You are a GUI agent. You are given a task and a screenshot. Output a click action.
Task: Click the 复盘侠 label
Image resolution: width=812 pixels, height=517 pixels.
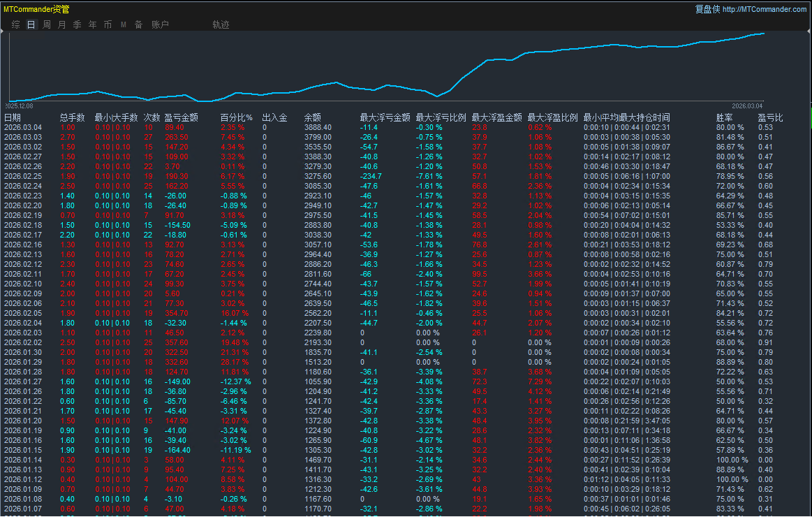707,9
